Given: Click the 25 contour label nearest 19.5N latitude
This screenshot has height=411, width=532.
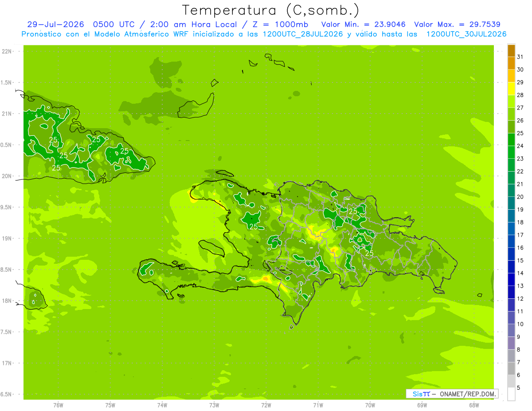Looking at the screenshot, I should pos(353,211).
